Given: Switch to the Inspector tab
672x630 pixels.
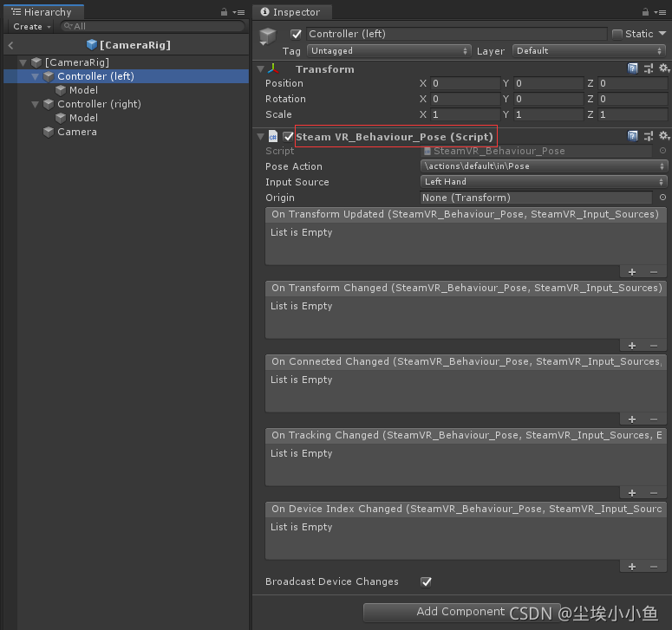Looking at the screenshot, I should tap(291, 12).
